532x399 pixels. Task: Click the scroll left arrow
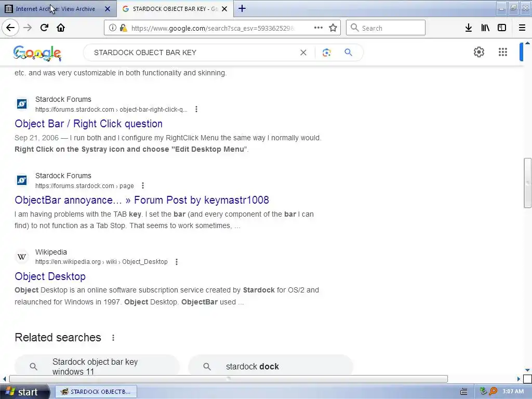[x=4, y=379]
